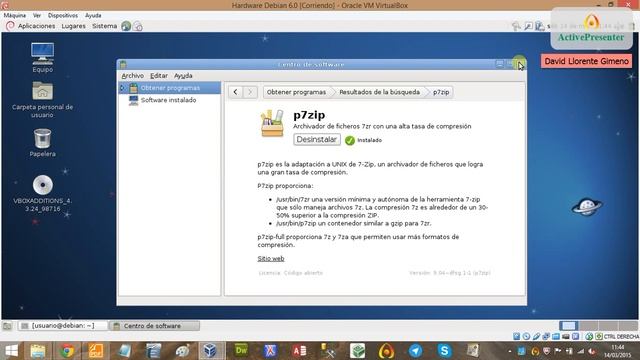The width and height of the screenshot is (640, 360).
Task: Open Google Chrome from the Windows taskbar
Action: click(67, 351)
